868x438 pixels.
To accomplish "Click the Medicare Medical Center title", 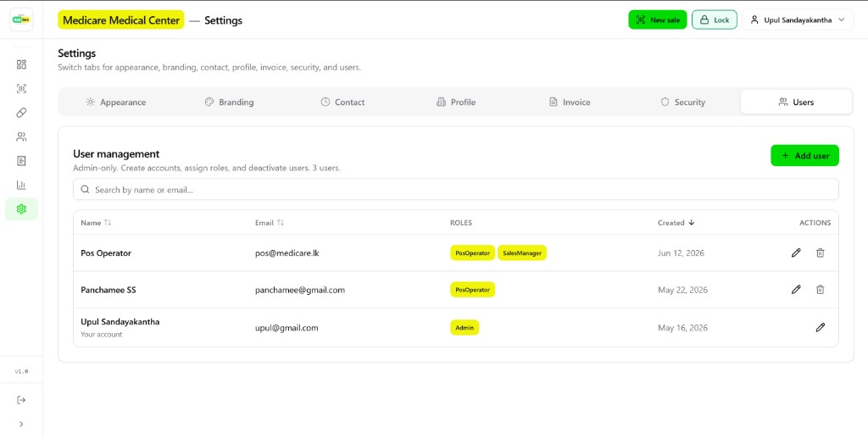I will (121, 20).
